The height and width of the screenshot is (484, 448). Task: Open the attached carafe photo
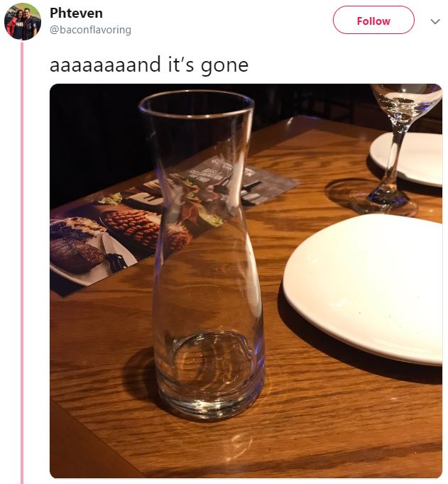pos(246,281)
